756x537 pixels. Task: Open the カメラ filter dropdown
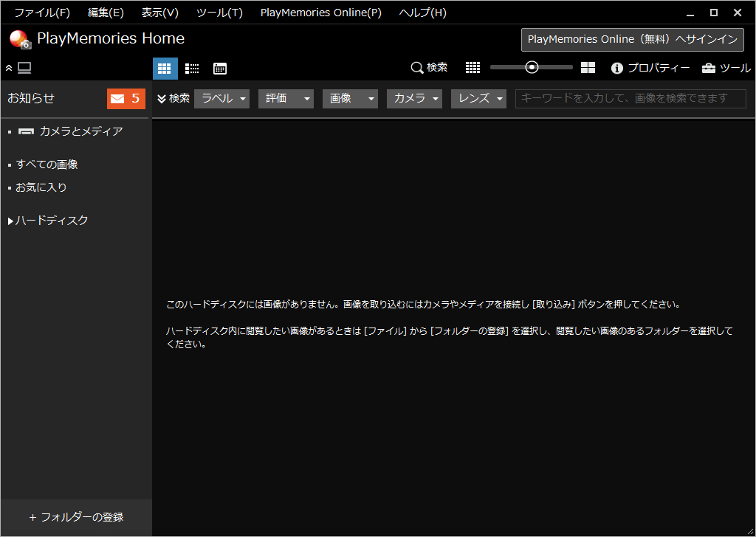click(x=414, y=99)
